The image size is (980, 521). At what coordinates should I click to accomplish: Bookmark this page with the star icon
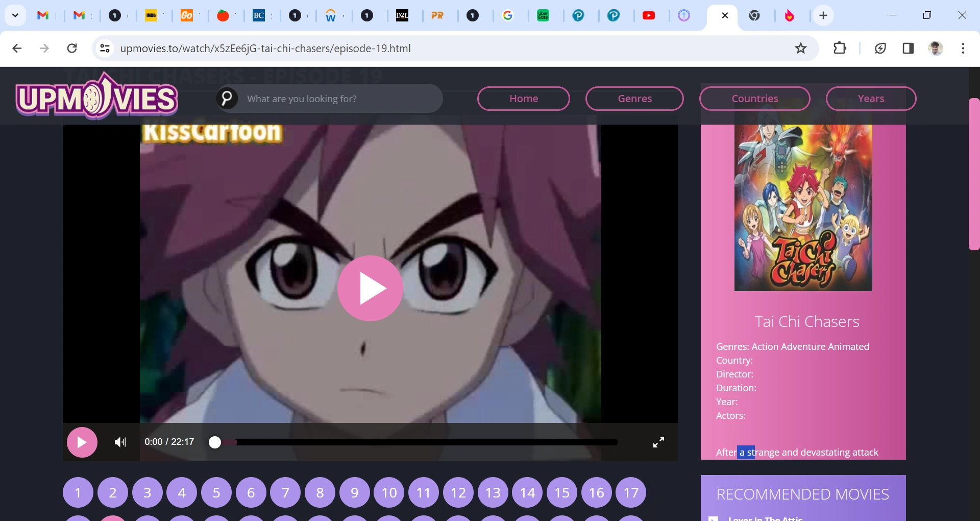(x=801, y=48)
